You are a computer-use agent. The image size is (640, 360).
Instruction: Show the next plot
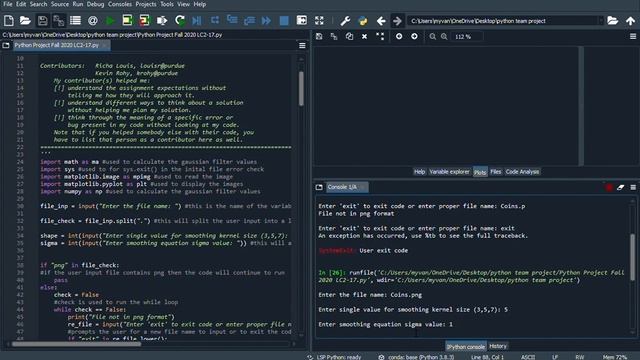(414, 36)
